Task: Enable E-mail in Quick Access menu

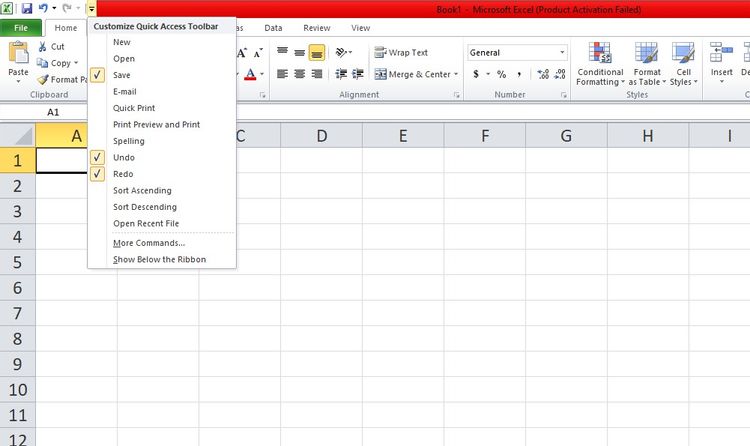Action: coord(125,91)
